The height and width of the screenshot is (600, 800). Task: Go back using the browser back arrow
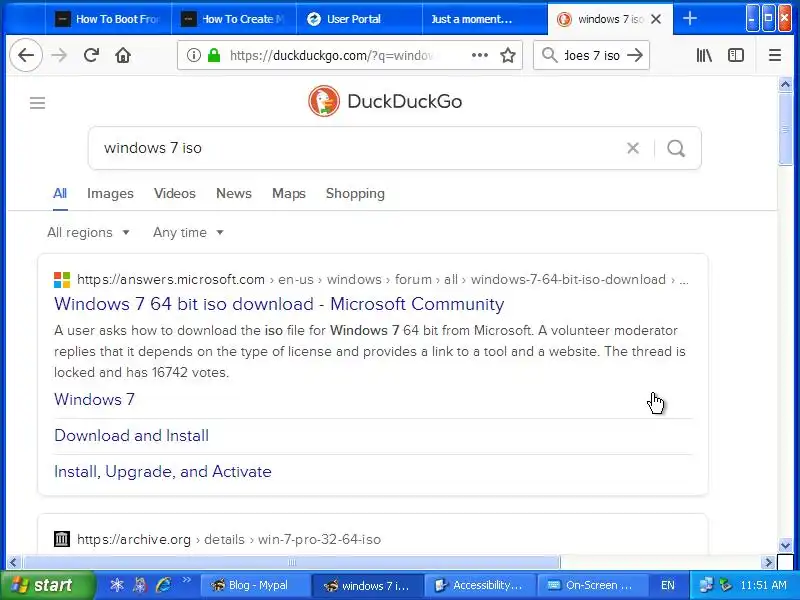click(x=26, y=55)
